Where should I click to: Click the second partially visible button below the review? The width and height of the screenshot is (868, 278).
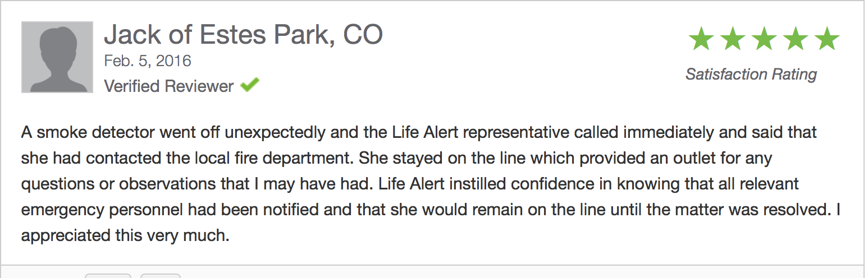pos(161,275)
